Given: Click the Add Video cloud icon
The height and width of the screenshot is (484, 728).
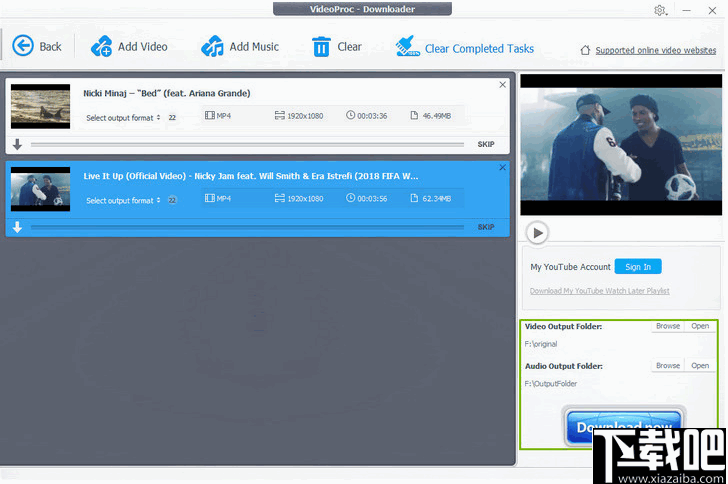Looking at the screenshot, I should pos(101,46).
